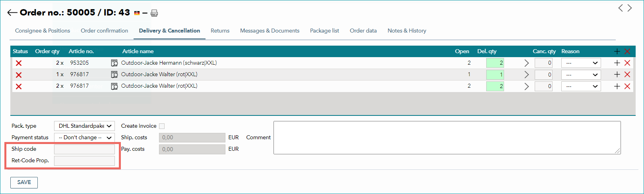Image resolution: width=644 pixels, height=194 pixels.
Task: Click status red X for 2 x 976817 row
Action: point(19,86)
